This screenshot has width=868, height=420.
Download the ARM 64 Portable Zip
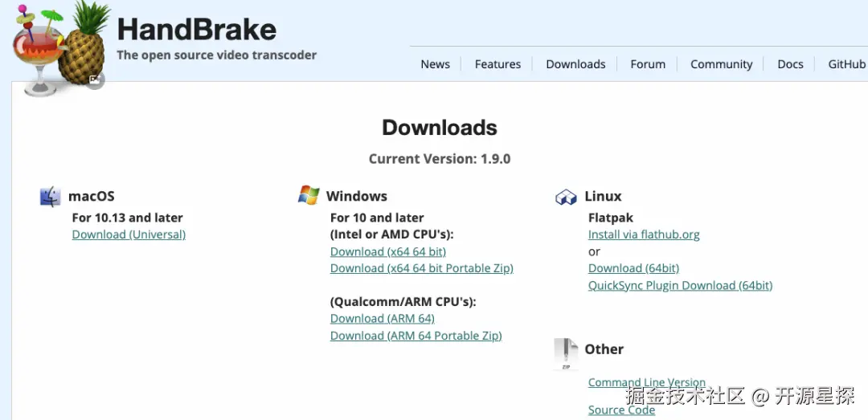tap(416, 336)
